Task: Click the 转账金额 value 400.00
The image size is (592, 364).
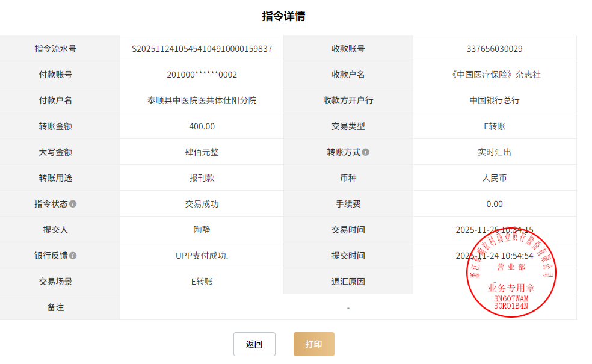Action: [202, 126]
